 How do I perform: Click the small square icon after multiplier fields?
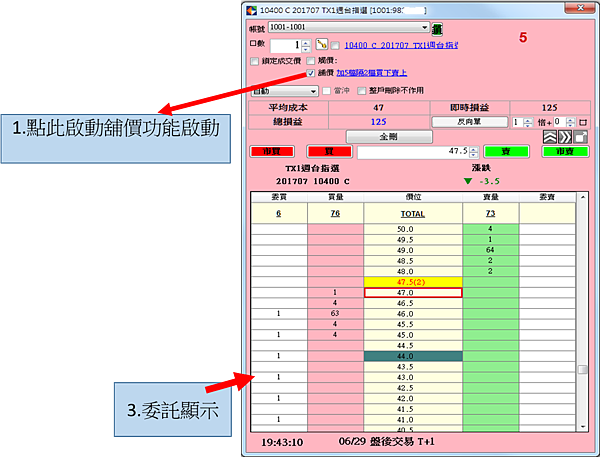coord(583,122)
